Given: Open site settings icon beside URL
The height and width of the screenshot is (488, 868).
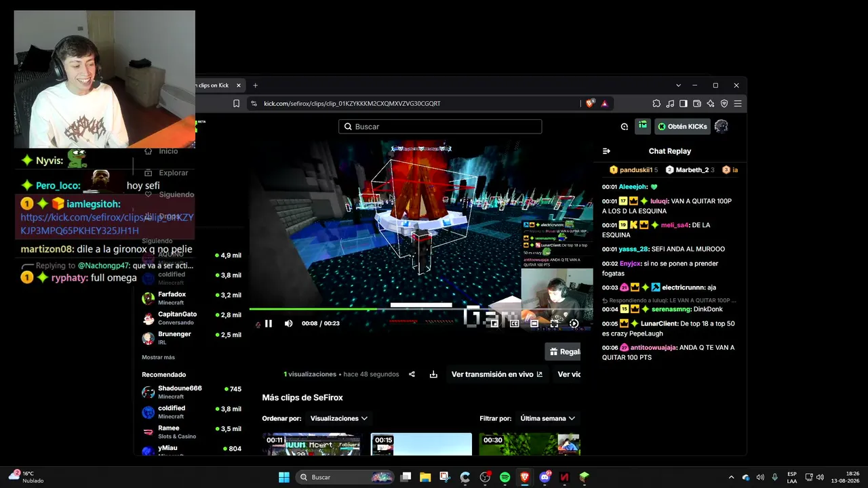Looking at the screenshot, I should tap(254, 104).
